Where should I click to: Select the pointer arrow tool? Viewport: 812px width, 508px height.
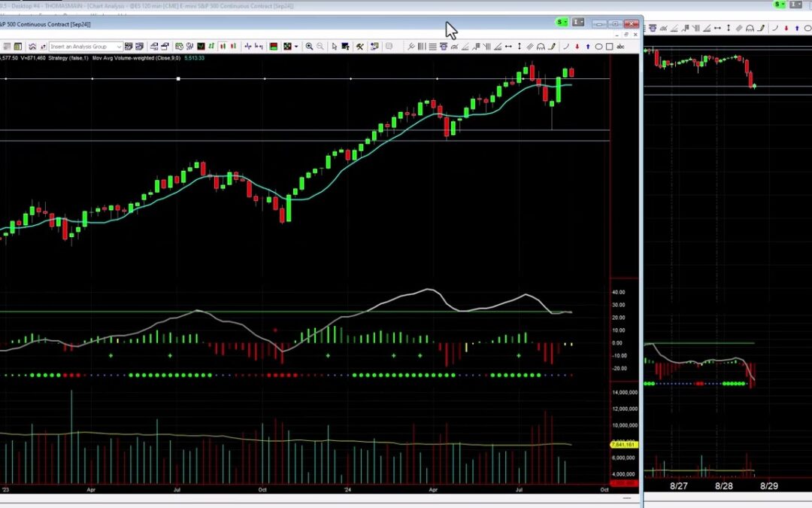(335, 47)
